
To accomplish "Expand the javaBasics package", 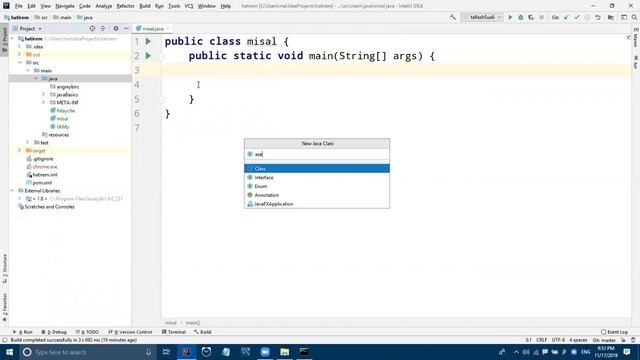I will pos(44,95).
